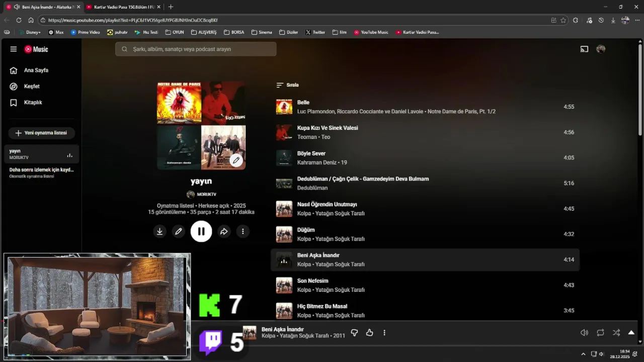Open the Twitter bookmark

(x=315, y=32)
